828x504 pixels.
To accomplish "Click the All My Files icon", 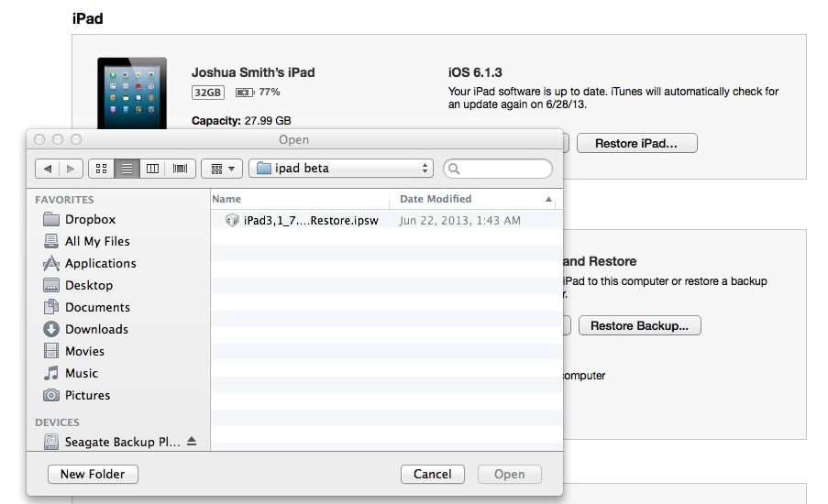I will (x=51, y=241).
